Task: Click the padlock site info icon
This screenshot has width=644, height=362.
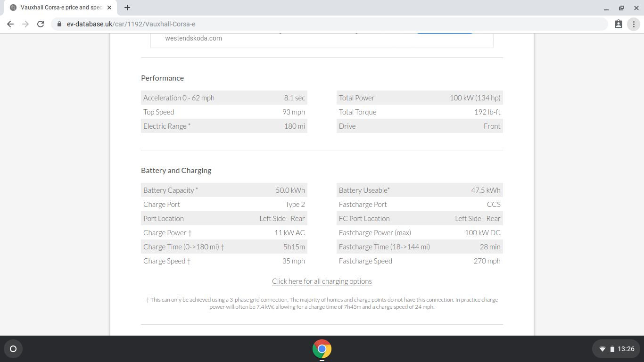Action: pos(59,24)
